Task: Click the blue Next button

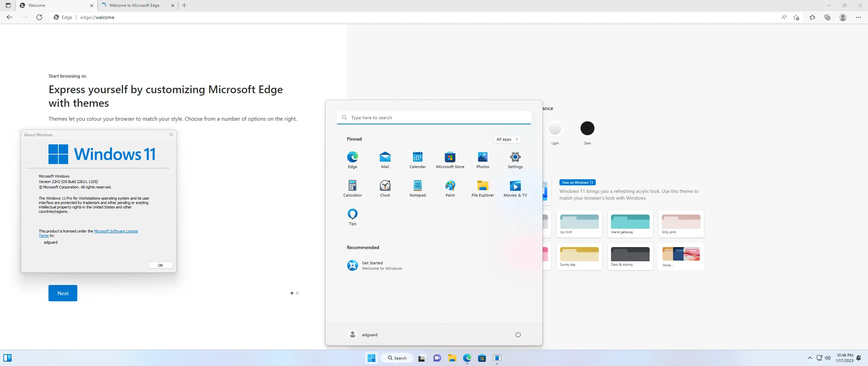Action: pos(63,293)
